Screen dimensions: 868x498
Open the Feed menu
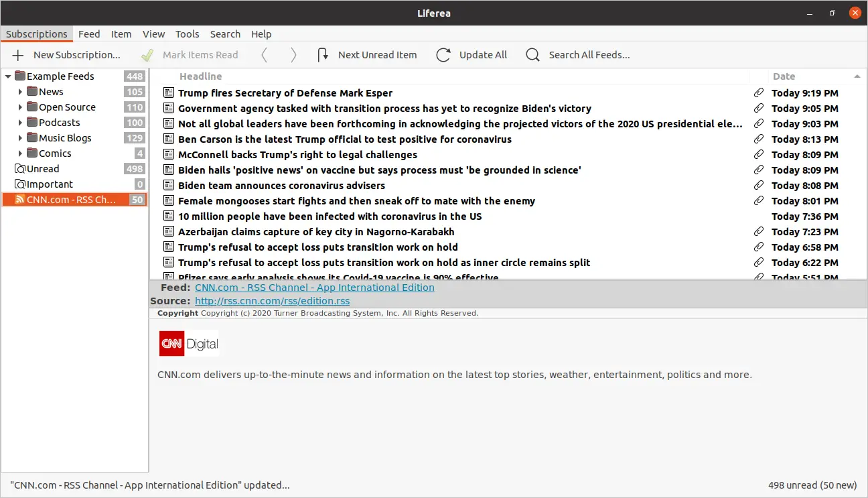point(89,34)
